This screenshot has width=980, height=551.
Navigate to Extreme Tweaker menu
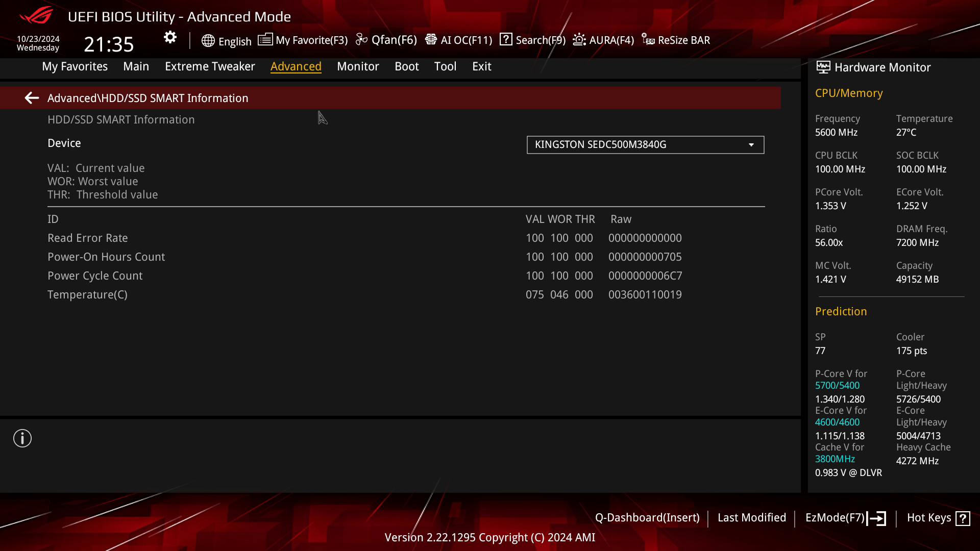point(210,66)
